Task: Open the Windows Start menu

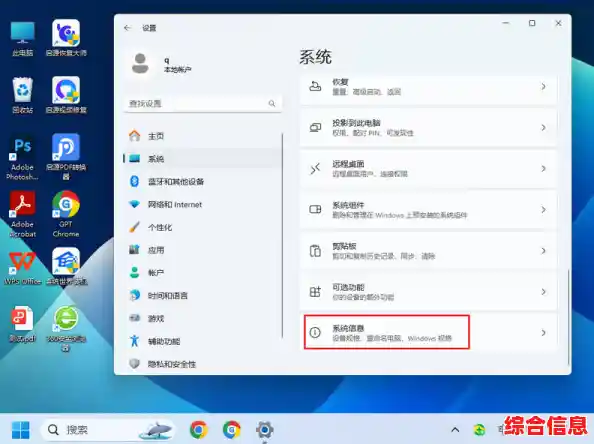Action: pos(20,430)
